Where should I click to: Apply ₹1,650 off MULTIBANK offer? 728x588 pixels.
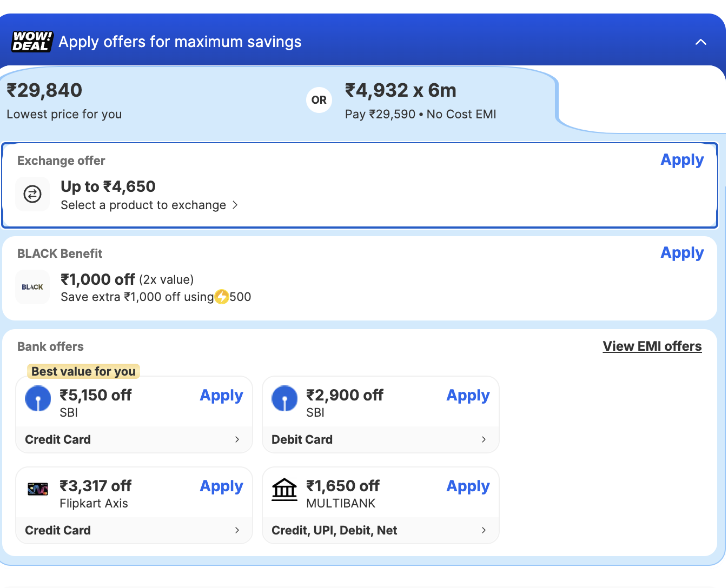[x=468, y=486]
